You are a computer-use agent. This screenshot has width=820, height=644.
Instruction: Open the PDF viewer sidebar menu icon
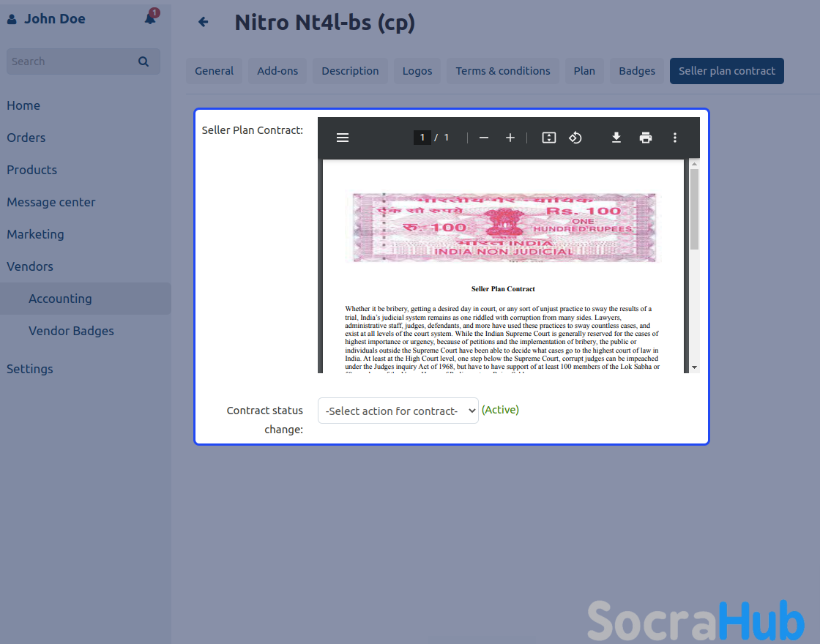(343, 138)
